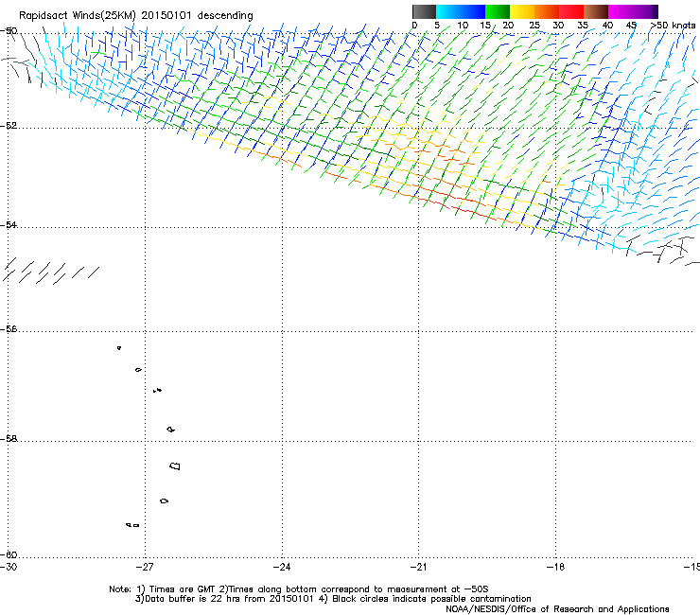Click the 'NOAA/NESDIS/Office of Research and Applications' credit

click(557, 609)
